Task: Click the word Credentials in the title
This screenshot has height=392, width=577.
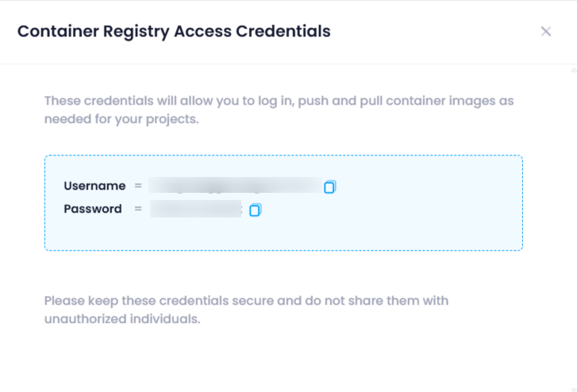Action: tap(283, 31)
